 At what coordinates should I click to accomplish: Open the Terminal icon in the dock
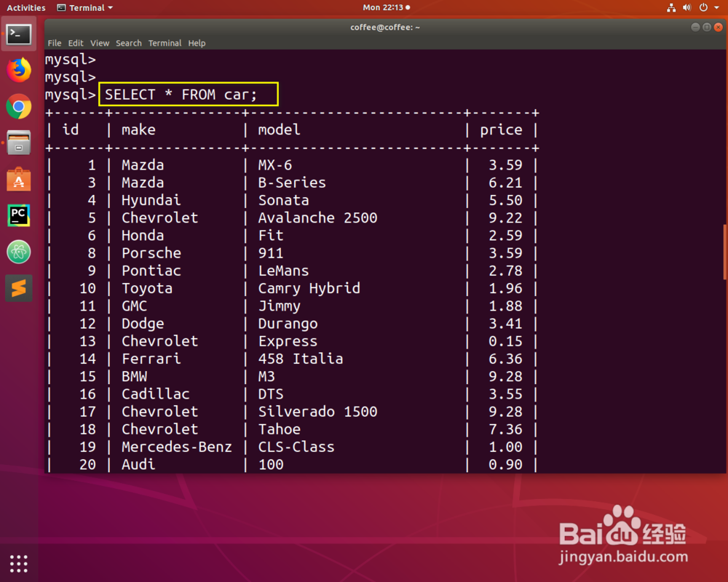pyautogui.click(x=19, y=34)
